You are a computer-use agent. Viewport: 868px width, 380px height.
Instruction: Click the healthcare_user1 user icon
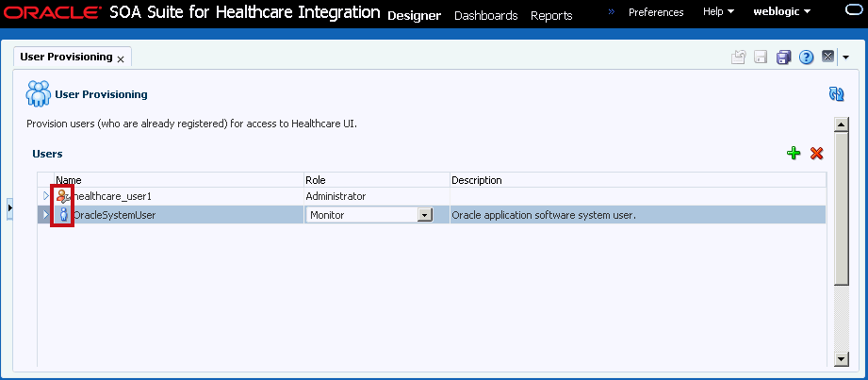point(63,195)
